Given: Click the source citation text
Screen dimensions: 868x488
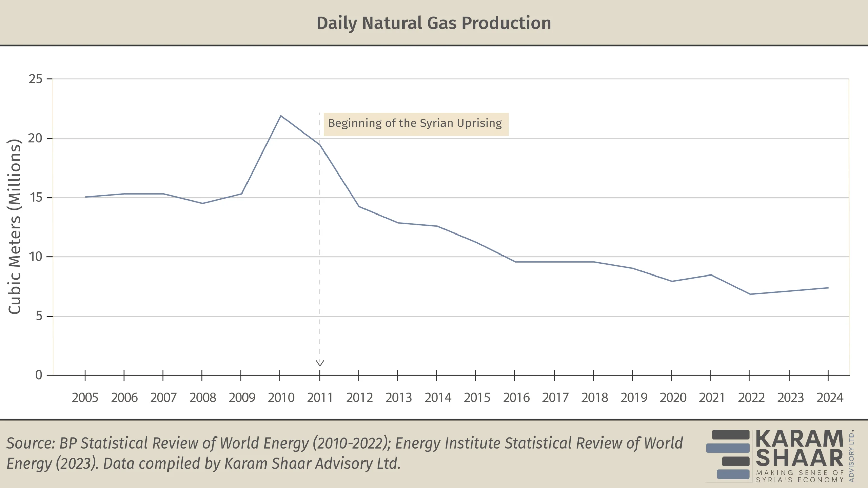Looking at the screenshot, I should 344,453.
